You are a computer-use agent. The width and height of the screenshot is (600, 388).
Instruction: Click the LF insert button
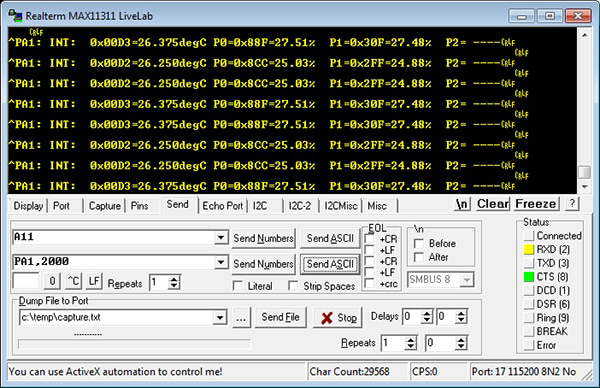click(94, 282)
